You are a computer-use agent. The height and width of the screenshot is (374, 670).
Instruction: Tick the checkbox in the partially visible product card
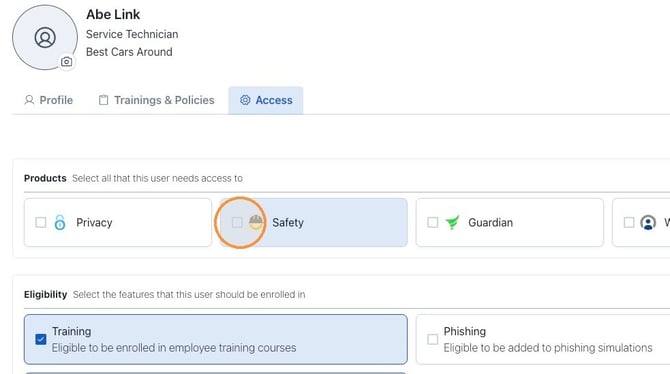point(629,222)
